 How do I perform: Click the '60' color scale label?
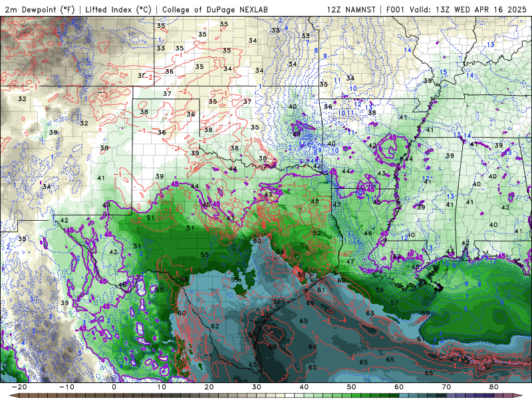tap(399, 387)
